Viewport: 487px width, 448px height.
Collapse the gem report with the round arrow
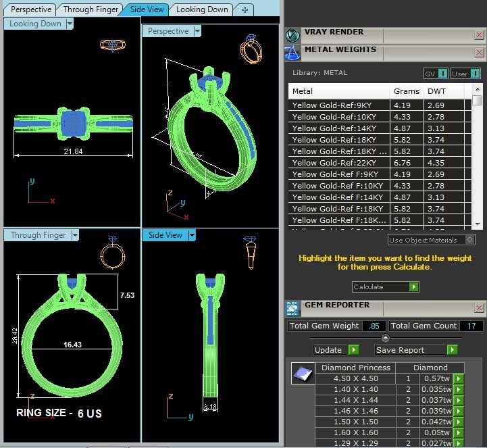pos(385,338)
